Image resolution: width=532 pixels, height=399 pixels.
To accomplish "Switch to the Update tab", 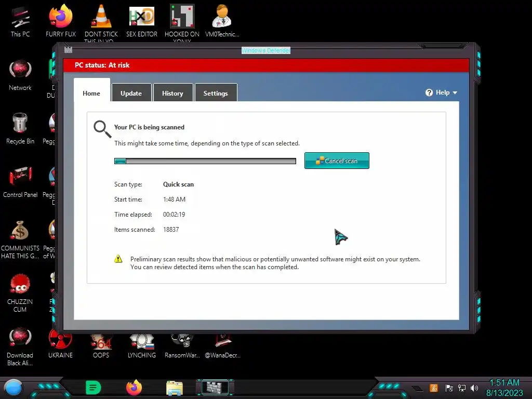I will click(x=131, y=93).
